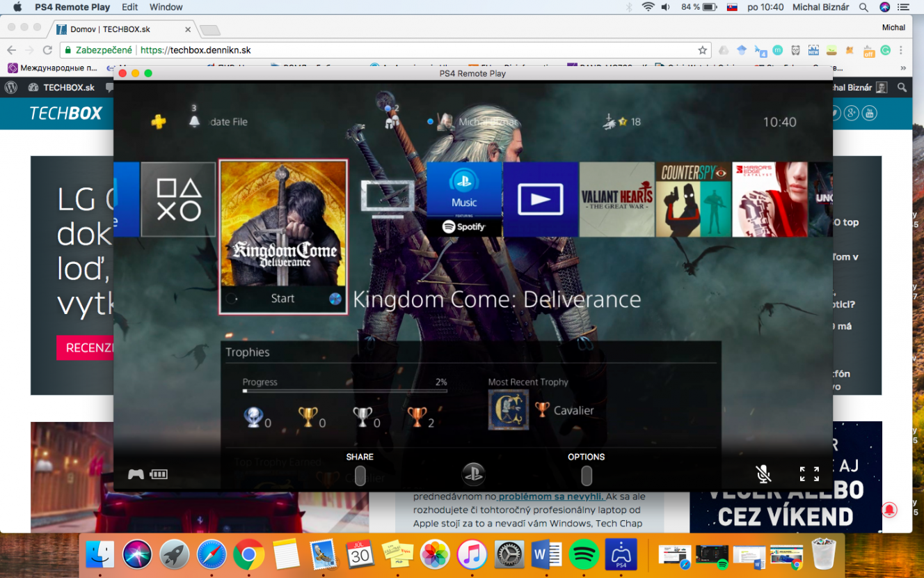This screenshot has height=578, width=924.
Task: Open Spotify from the Dock
Action: [x=584, y=555]
